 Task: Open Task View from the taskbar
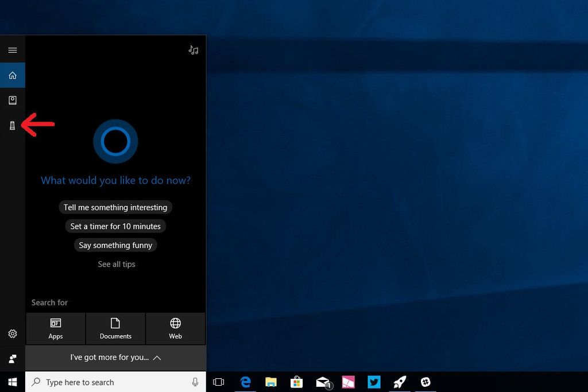coord(219,382)
